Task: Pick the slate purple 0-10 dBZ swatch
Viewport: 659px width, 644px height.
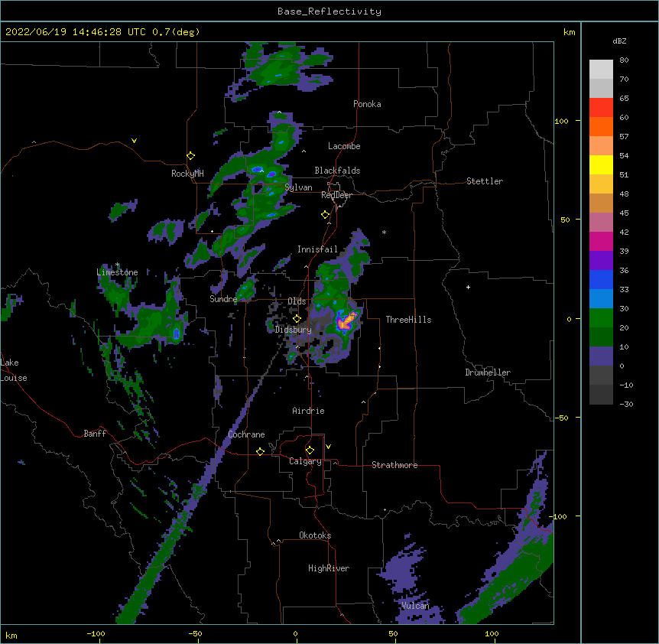Action: 601,356
